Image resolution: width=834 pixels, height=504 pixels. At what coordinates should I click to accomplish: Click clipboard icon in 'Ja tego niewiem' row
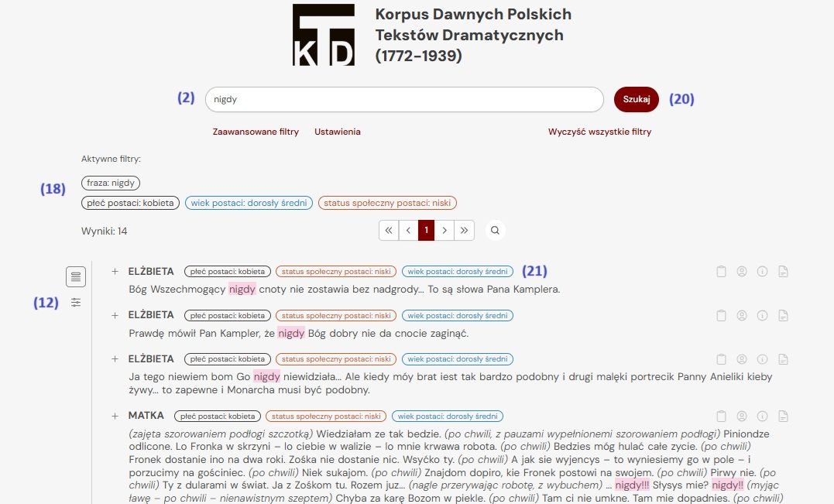[721, 359]
